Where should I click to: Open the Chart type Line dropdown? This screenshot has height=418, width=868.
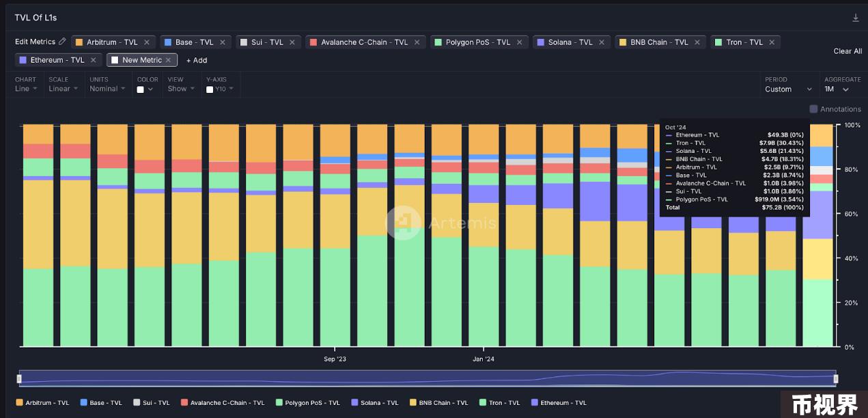(26, 89)
